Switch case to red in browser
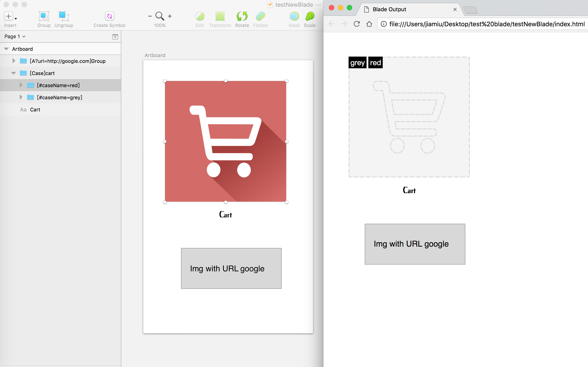 click(x=375, y=63)
